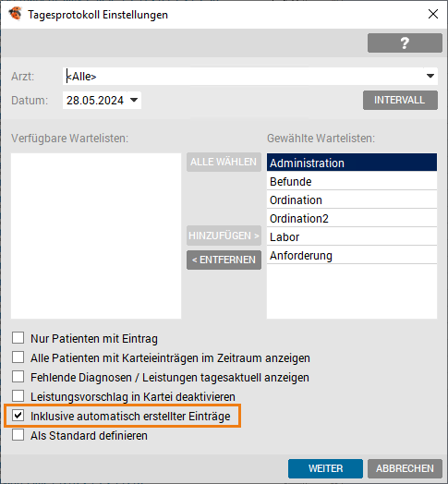Close the Tagesprotokoll Einstellungen dialog

(x=433, y=14)
